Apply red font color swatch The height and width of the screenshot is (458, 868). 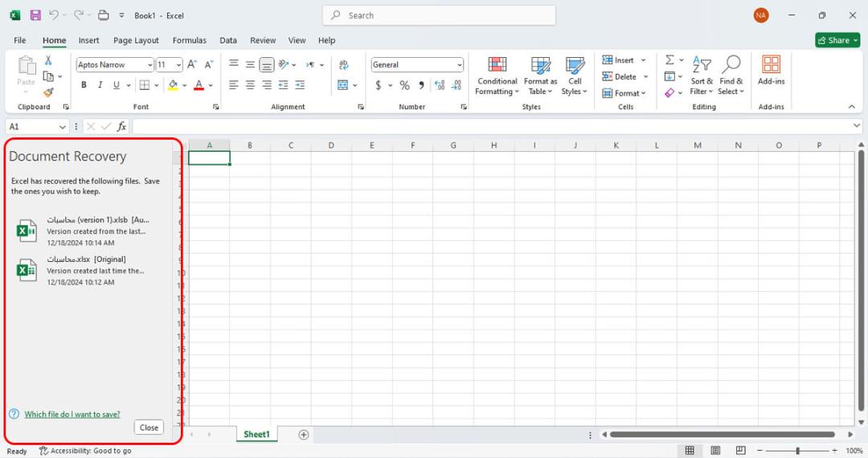tap(199, 85)
